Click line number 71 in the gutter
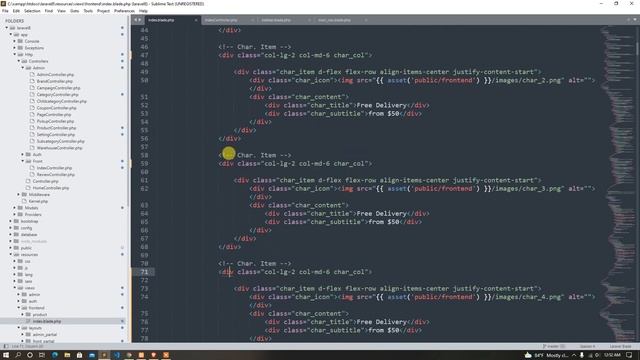The height and width of the screenshot is (360, 640). [144, 272]
